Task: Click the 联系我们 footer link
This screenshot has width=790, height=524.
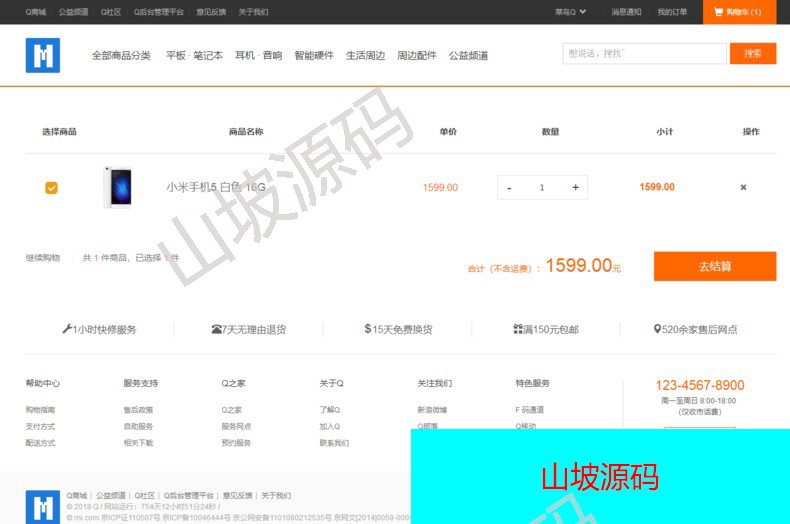Action: pyautogui.click(x=334, y=443)
